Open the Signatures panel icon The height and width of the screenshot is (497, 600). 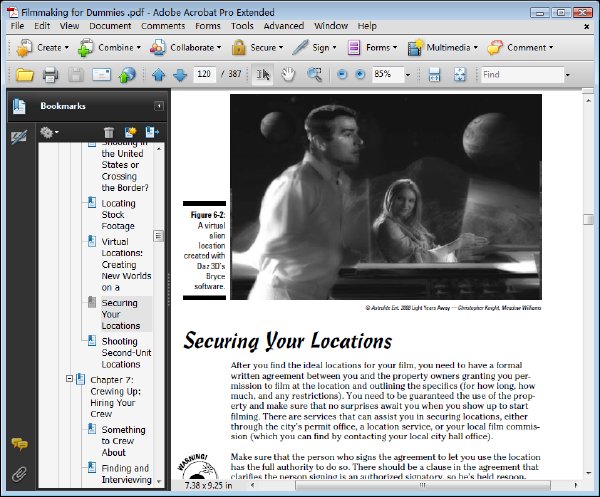pos(19,137)
